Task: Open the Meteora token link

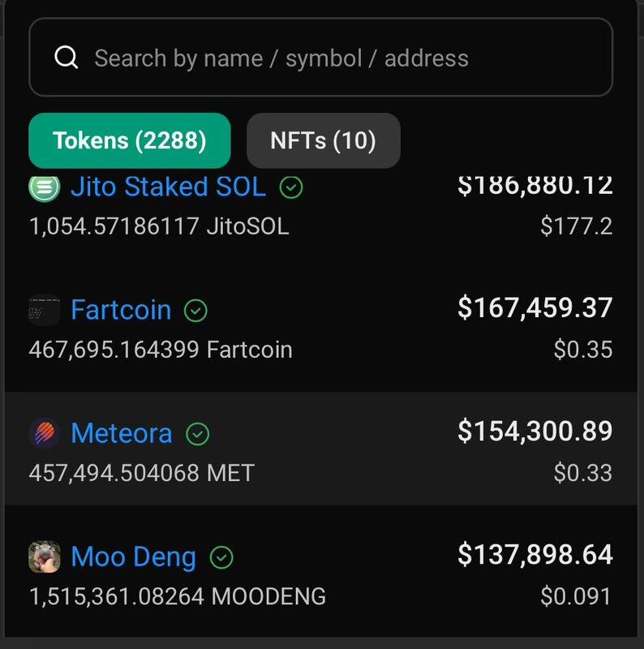Action: tap(122, 433)
